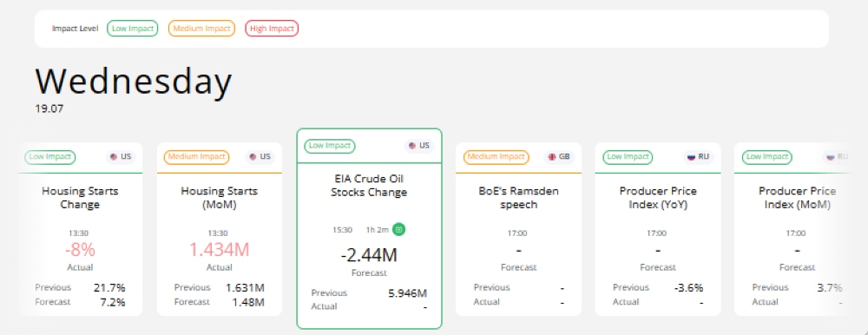The height and width of the screenshot is (335, 868).
Task: Click Medium Impact badge on BoE's Ramsden speech card
Action: click(x=496, y=157)
